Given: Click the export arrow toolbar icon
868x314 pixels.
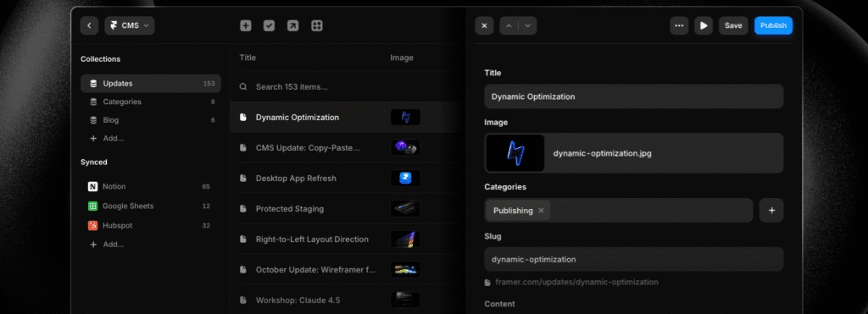Looking at the screenshot, I should point(292,25).
